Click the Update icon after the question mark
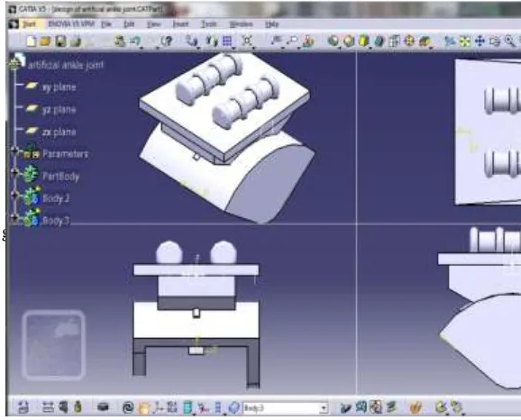The height and width of the screenshot is (420, 521). coord(192,41)
